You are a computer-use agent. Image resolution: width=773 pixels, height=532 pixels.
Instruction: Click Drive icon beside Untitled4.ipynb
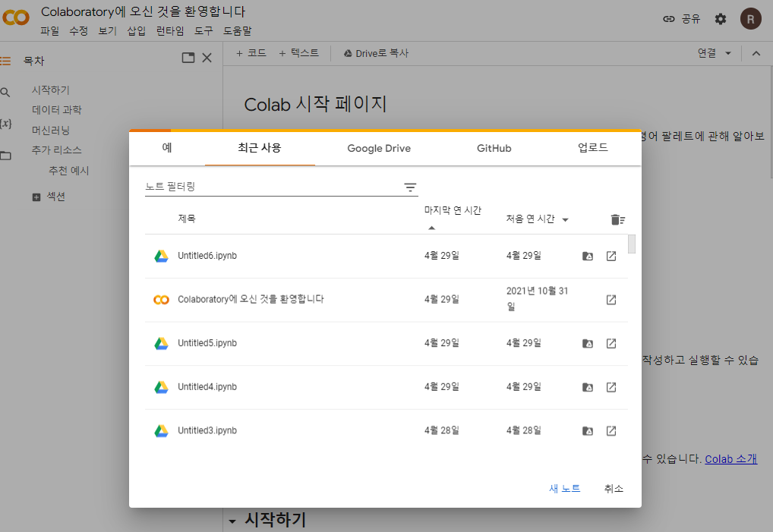(x=161, y=387)
